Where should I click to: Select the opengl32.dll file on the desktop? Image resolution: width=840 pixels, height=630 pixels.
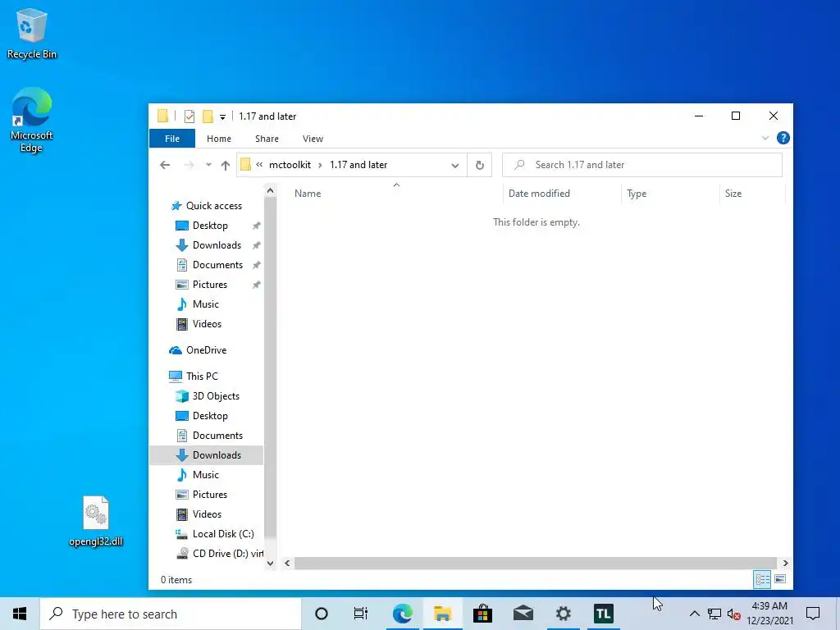[x=96, y=521]
